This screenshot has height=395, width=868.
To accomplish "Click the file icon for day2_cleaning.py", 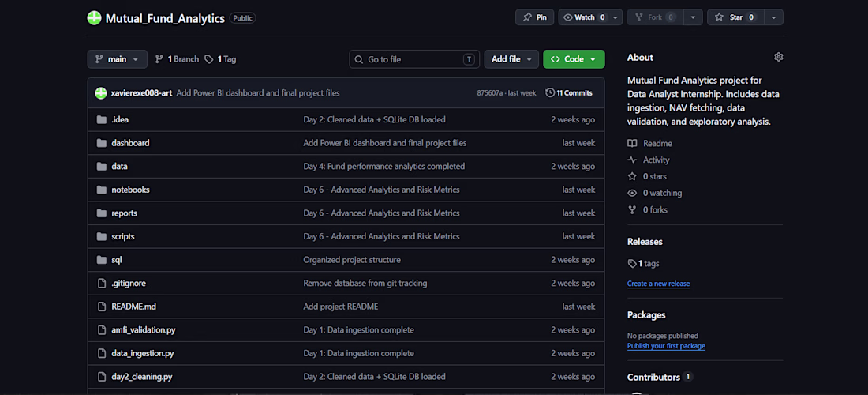I will (x=101, y=377).
